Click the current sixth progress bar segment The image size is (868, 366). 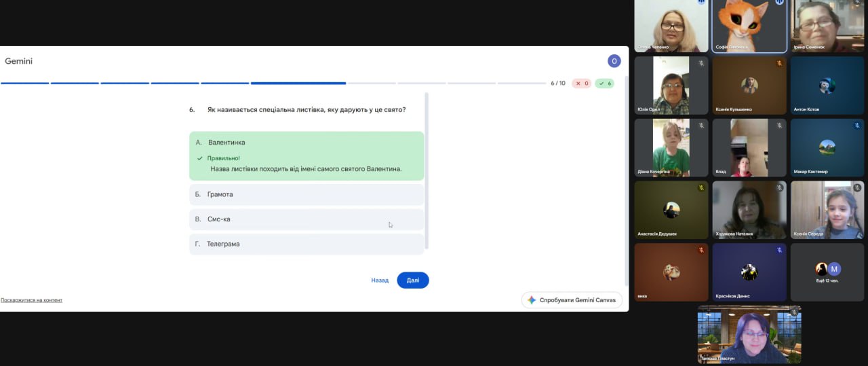click(298, 84)
